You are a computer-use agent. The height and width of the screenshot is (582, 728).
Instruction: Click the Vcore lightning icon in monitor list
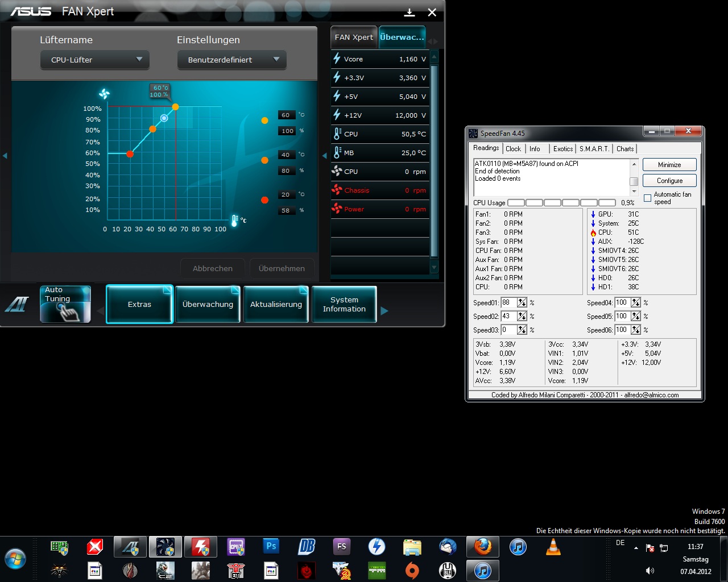(337, 59)
